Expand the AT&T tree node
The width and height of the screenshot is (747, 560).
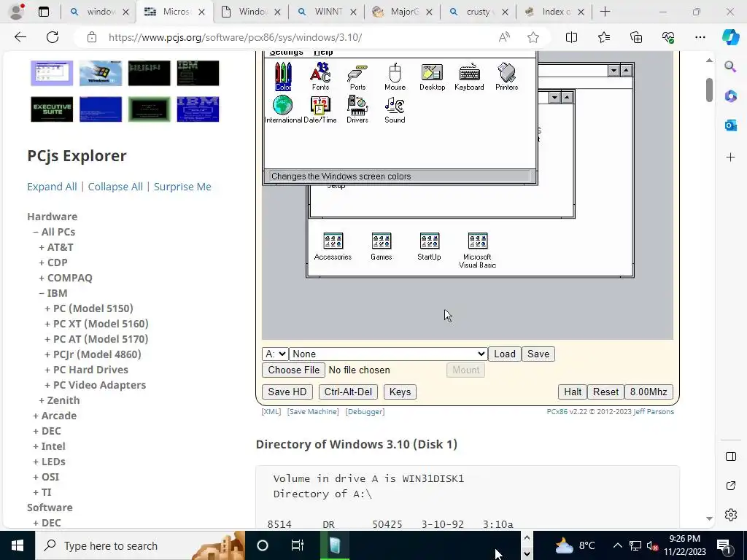click(x=42, y=247)
